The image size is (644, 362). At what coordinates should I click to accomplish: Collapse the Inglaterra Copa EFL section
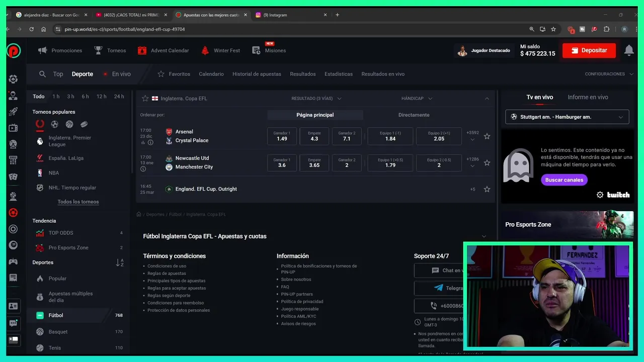coord(487,99)
